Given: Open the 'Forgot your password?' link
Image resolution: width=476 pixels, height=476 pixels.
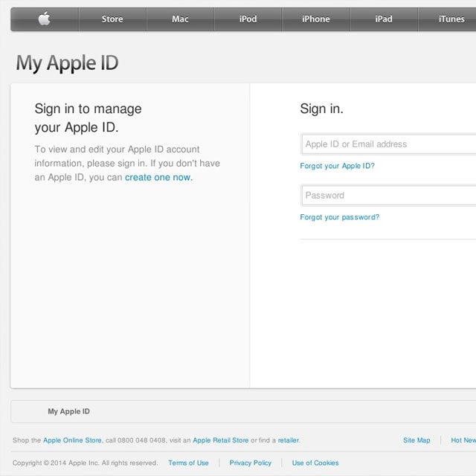Looking at the screenshot, I should (x=339, y=217).
